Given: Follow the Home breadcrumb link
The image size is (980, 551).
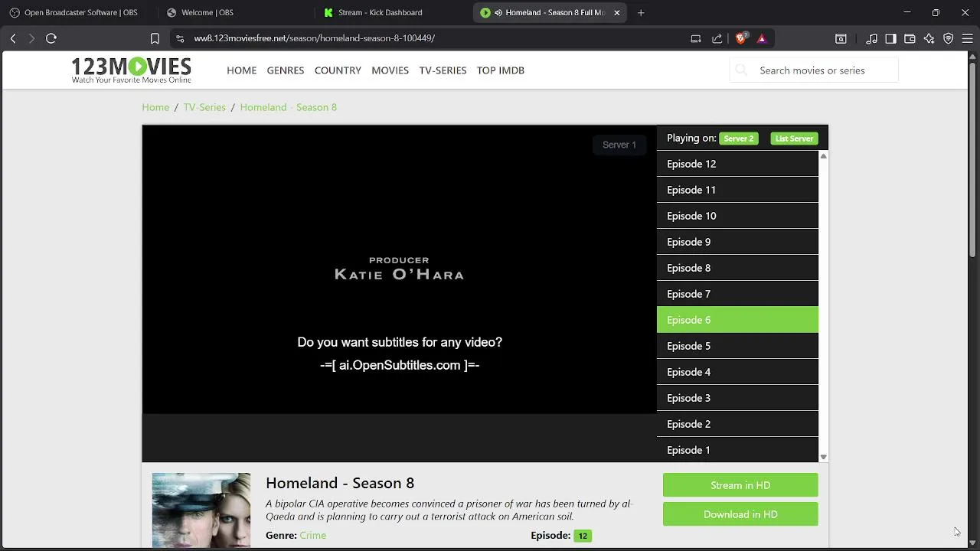Looking at the screenshot, I should click(155, 107).
